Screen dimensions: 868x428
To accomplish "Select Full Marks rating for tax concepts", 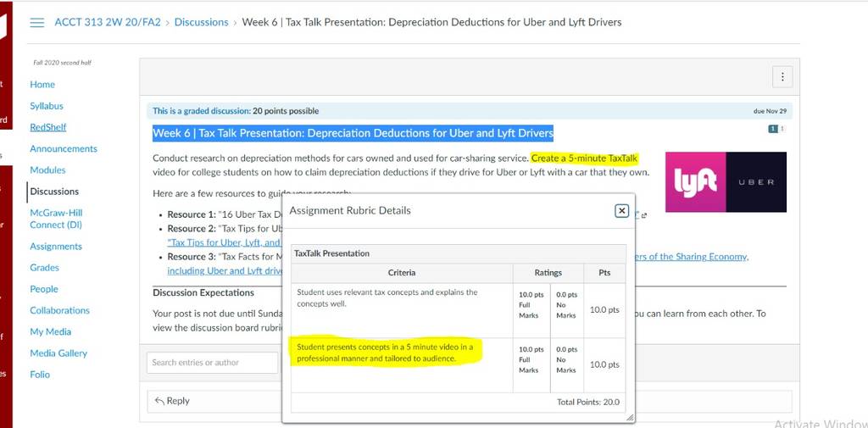I will coord(531,305).
